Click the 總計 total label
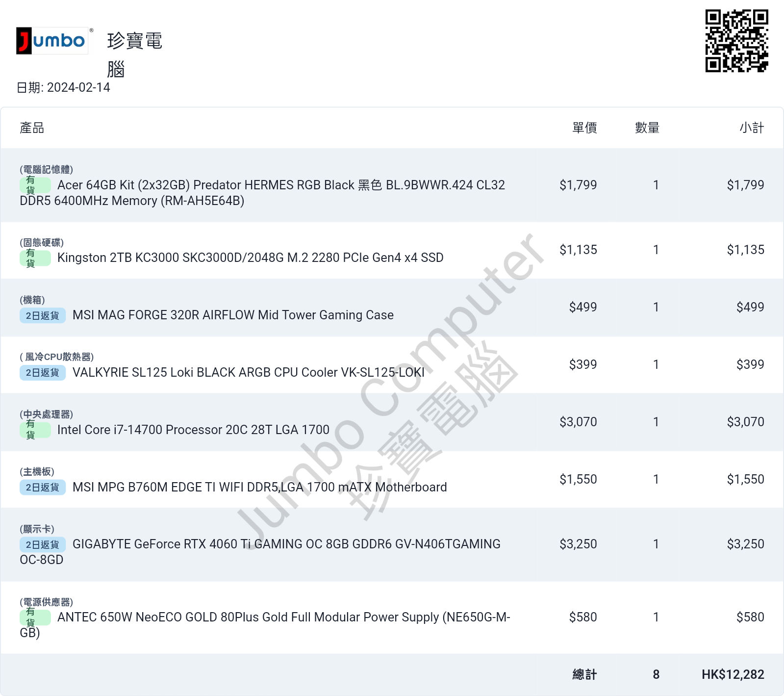784x696 pixels. point(584,674)
